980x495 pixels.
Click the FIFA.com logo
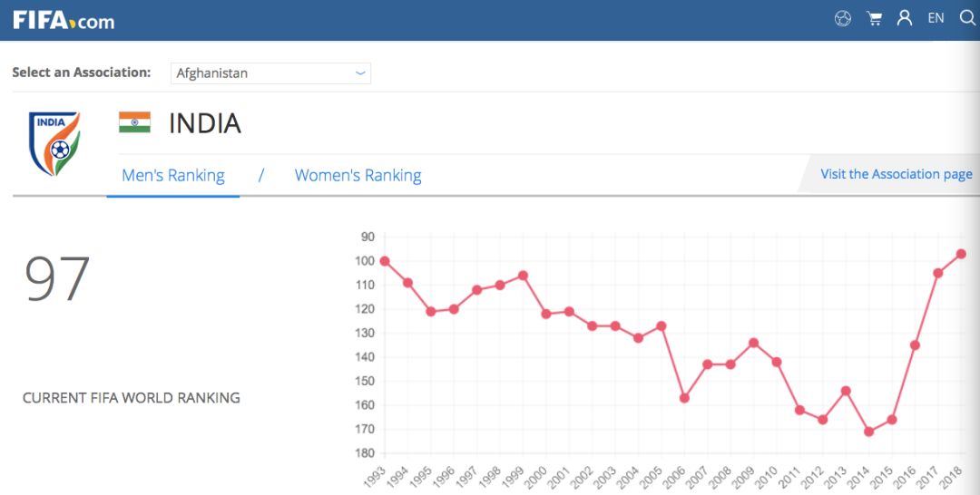tap(64, 19)
